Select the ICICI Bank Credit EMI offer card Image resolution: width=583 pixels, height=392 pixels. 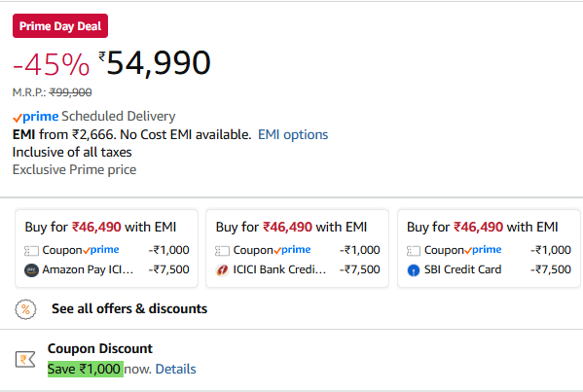[x=298, y=248]
